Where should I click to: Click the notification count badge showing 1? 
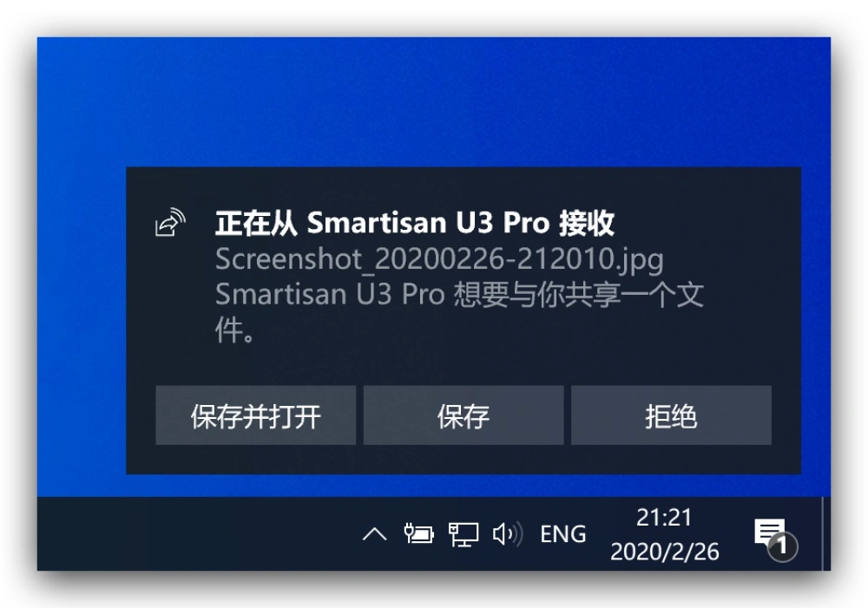click(782, 546)
